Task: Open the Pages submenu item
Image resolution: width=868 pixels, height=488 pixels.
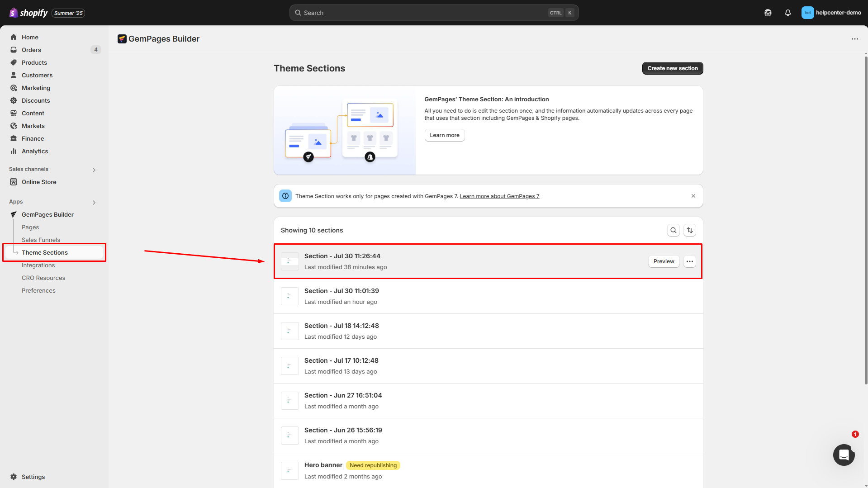Action: pyautogui.click(x=30, y=227)
